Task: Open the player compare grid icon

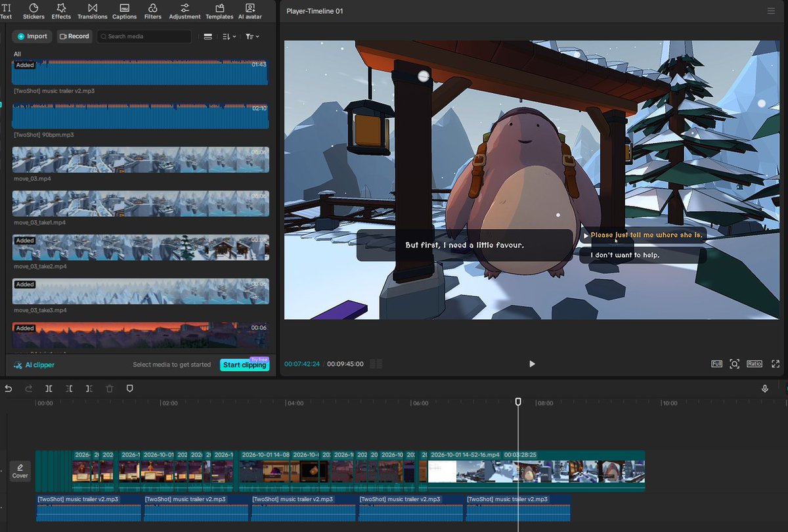Action: click(x=376, y=364)
